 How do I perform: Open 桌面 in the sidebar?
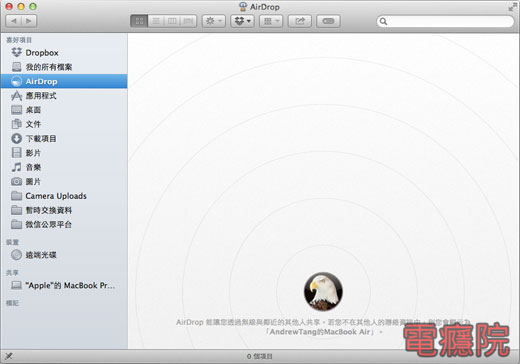[64, 110]
